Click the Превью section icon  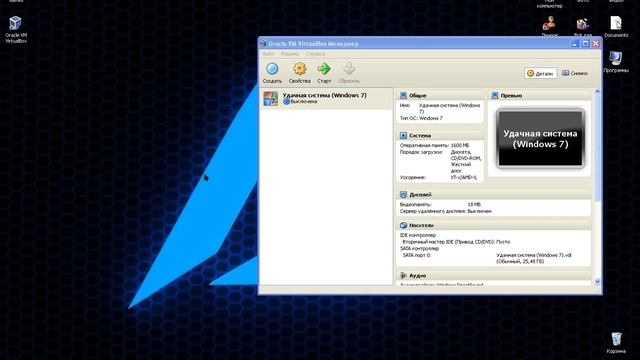point(495,95)
